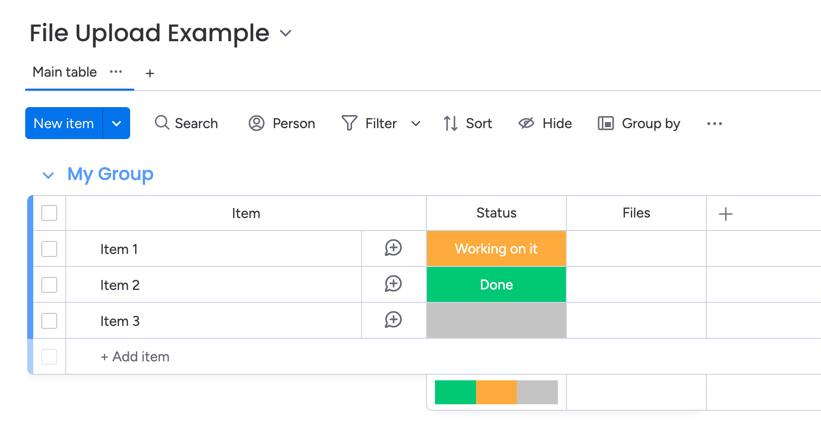This screenshot has width=821, height=430.
Task: Open toolbar more options ellipsis
Action: pyautogui.click(x=714, y=123)
